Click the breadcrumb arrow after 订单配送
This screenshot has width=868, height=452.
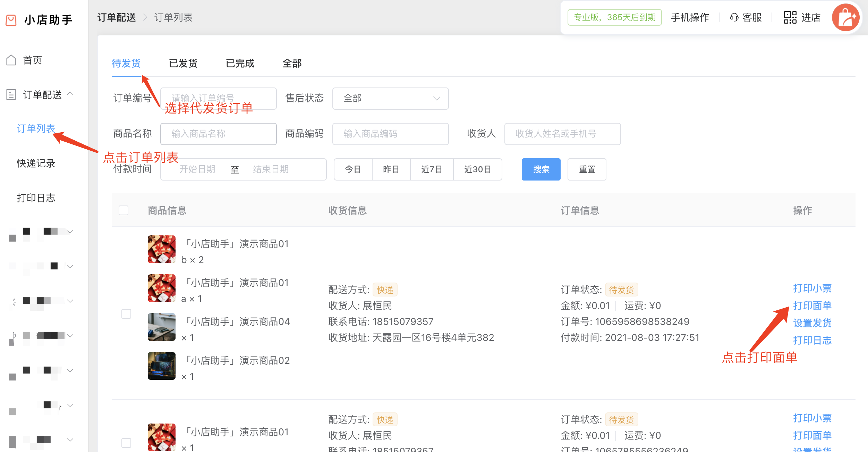[x=145, y=17]
